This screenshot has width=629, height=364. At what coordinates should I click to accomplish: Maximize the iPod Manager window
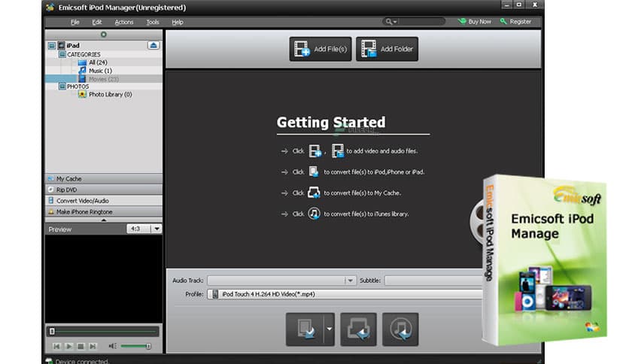[519, 5]
